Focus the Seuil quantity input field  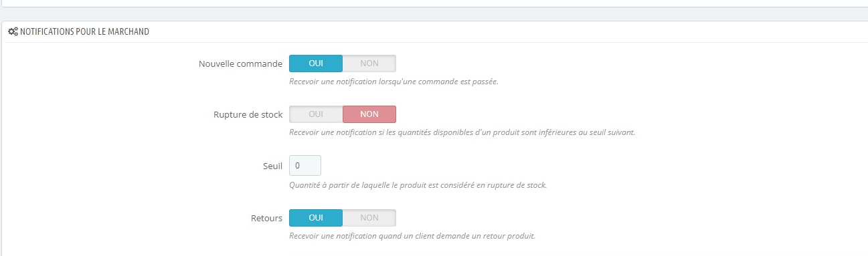[x=305, y=166]
